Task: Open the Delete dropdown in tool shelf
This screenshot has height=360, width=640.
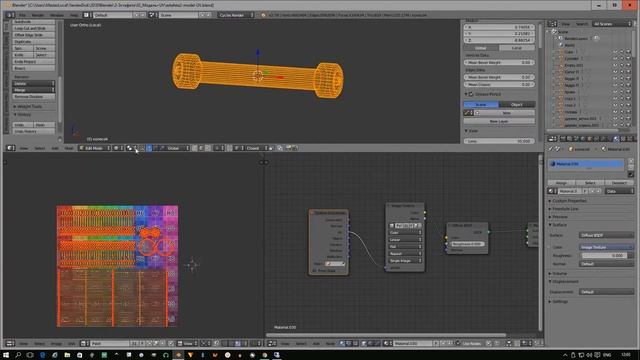Action: coord(34,83)
